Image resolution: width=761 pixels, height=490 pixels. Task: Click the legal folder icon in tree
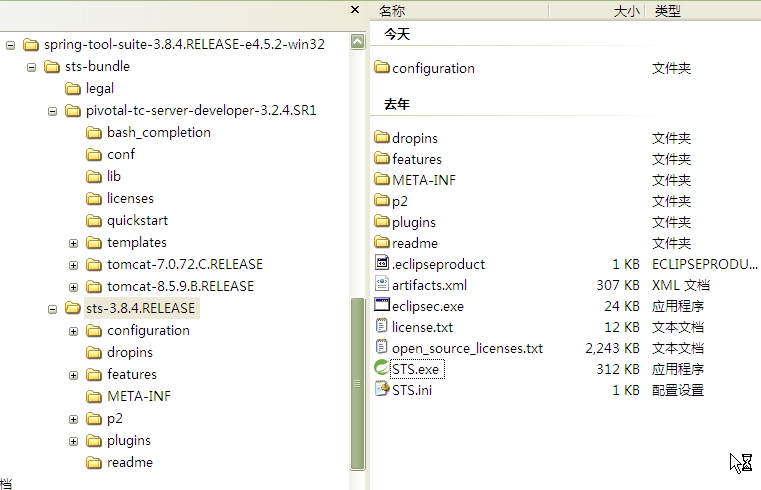click(73, 89)
